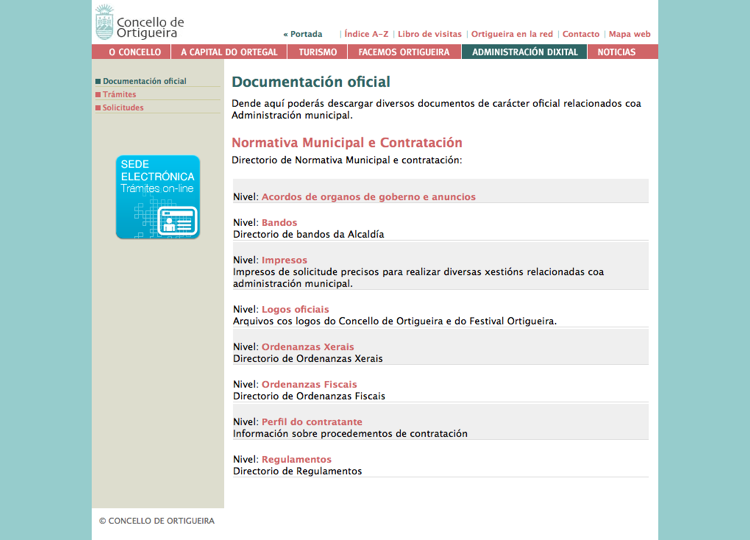Click the Normativa Municipal e Contratación heading
750x540 pixels.
click(347, 143)
